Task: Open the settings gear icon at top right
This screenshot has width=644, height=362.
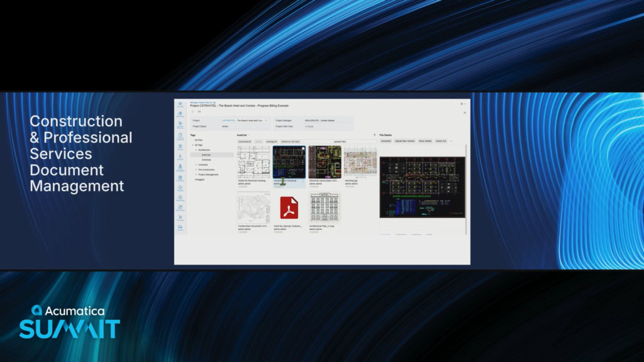Action: click(462, 104)
